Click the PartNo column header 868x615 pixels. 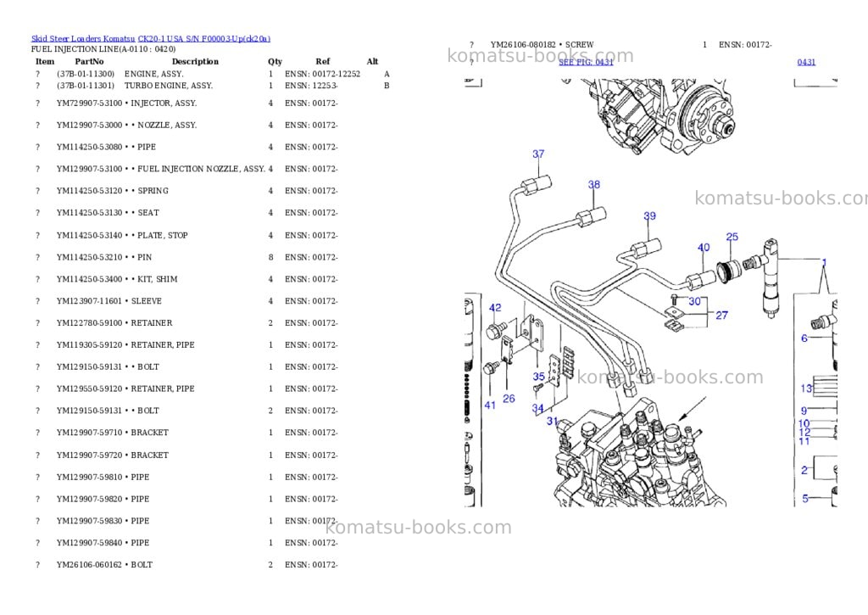click(89, 61)
